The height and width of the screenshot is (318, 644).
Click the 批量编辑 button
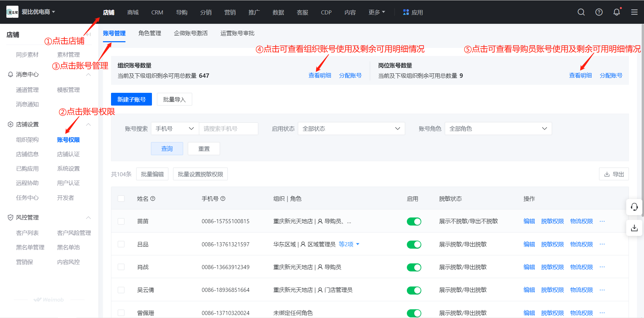coord(152,174)
